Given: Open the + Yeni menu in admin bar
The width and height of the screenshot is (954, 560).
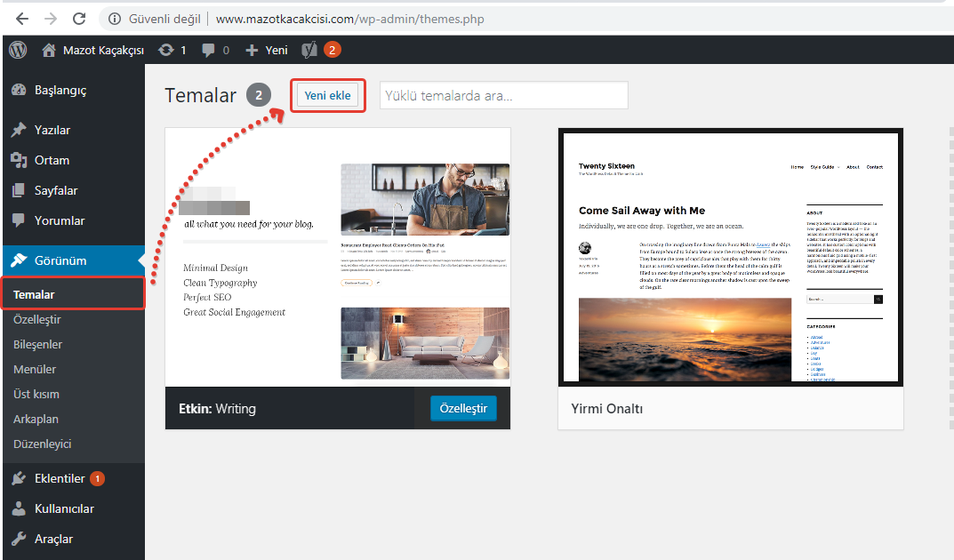Looking at the screenshot, I should coord(267,50).
